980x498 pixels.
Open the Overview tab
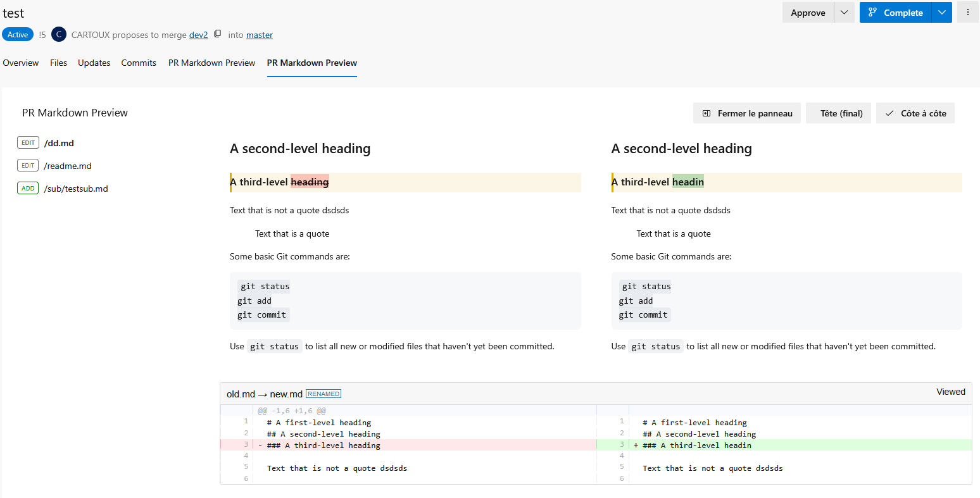pyautogui.click(x=21, y=63)
